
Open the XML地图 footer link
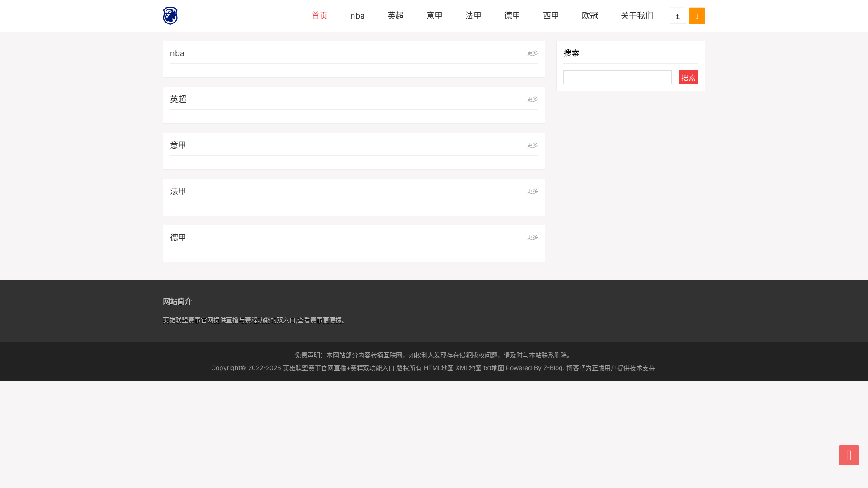point(468,368)
